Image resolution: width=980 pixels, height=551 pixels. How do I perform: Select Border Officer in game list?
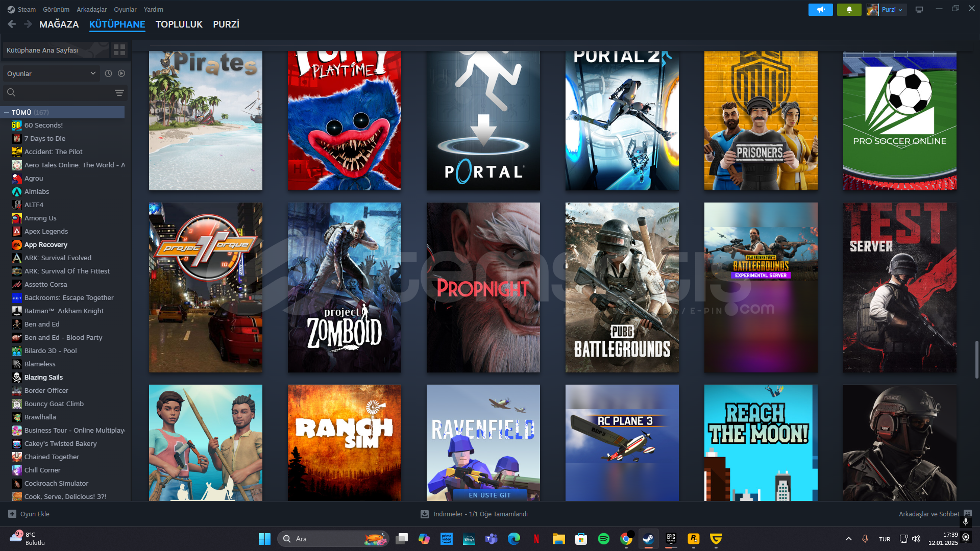(x=46, y=390)
